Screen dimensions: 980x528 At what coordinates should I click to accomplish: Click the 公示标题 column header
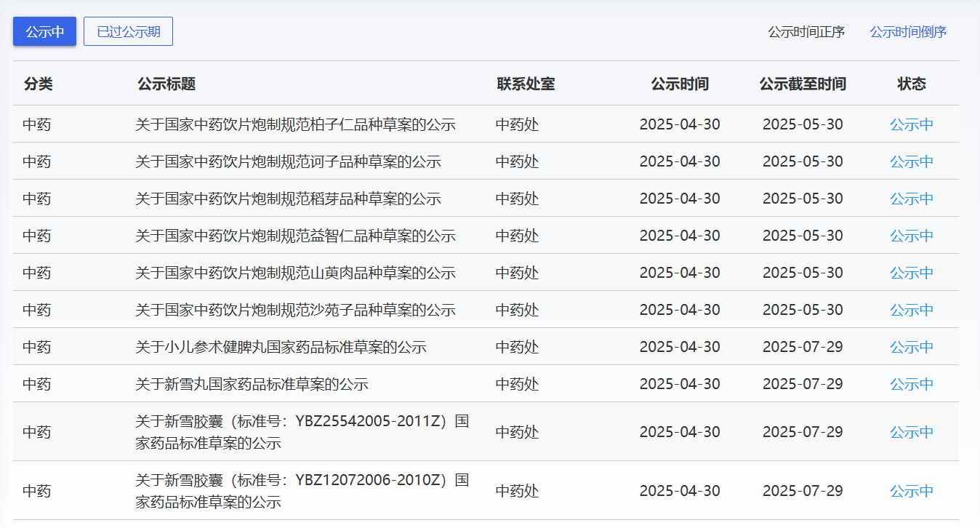point(166,84)
